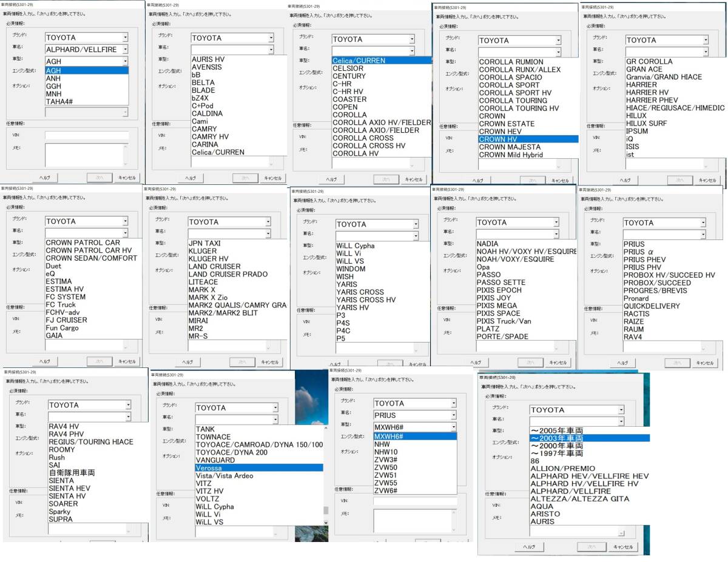728x562 pixels.
Task: Collapse the 車型 combo box showing MXWH6#
Action: pos(453,427)
